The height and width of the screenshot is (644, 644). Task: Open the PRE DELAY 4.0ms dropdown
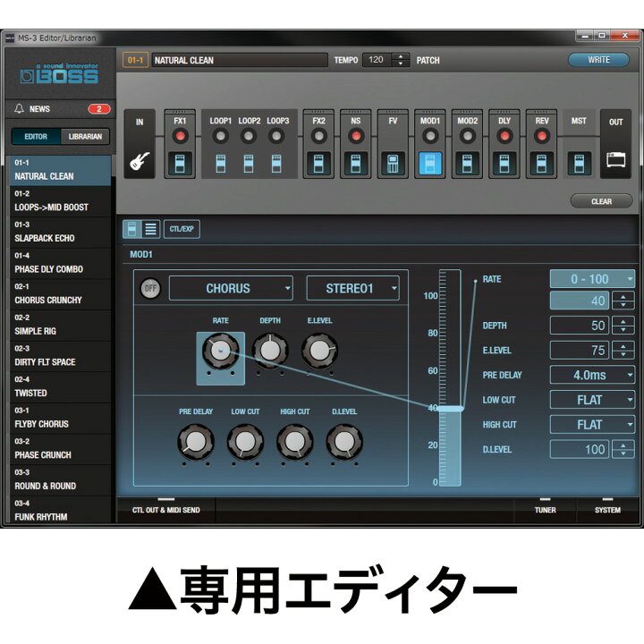592,375
